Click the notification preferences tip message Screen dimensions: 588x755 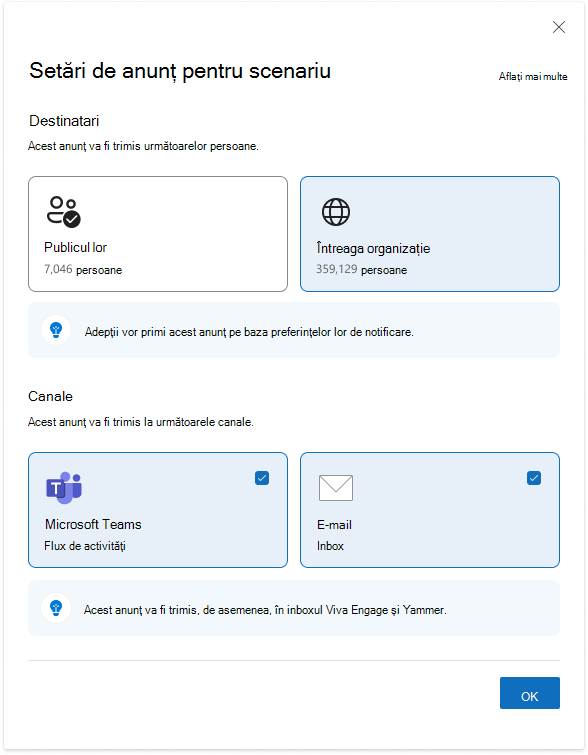(x=249, y=332)
